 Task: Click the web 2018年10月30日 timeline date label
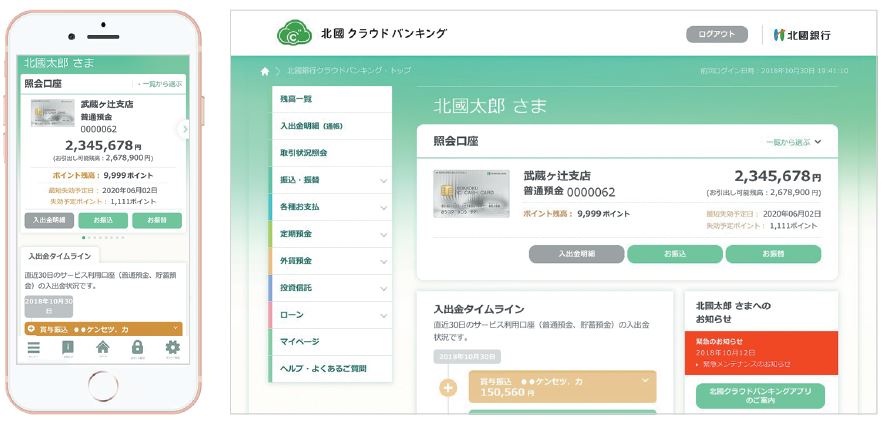point(467,357)
